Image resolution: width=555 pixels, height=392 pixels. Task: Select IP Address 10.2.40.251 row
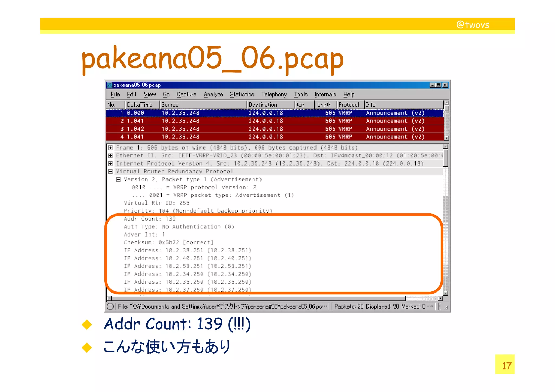click(x=188, y=258)
